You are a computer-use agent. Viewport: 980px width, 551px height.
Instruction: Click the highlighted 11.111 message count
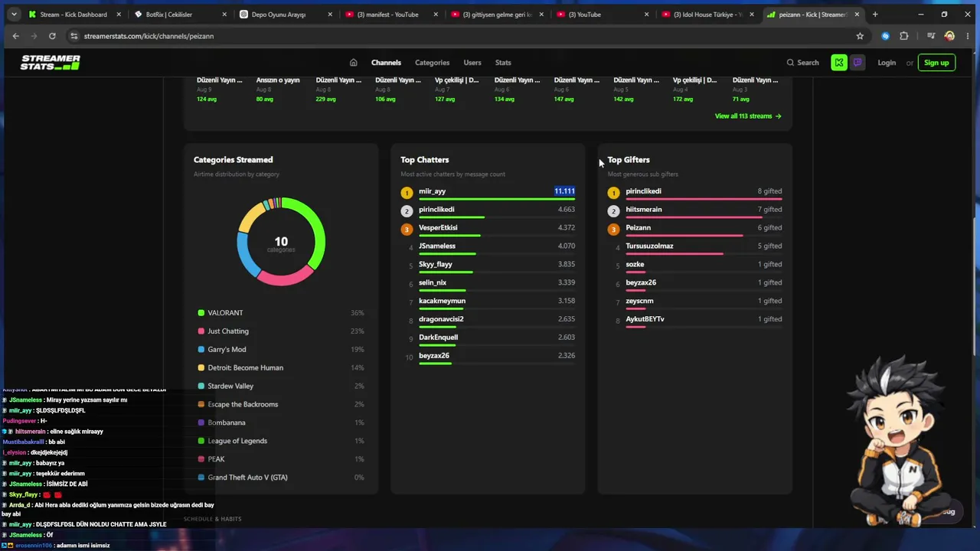tap(564, 191)
